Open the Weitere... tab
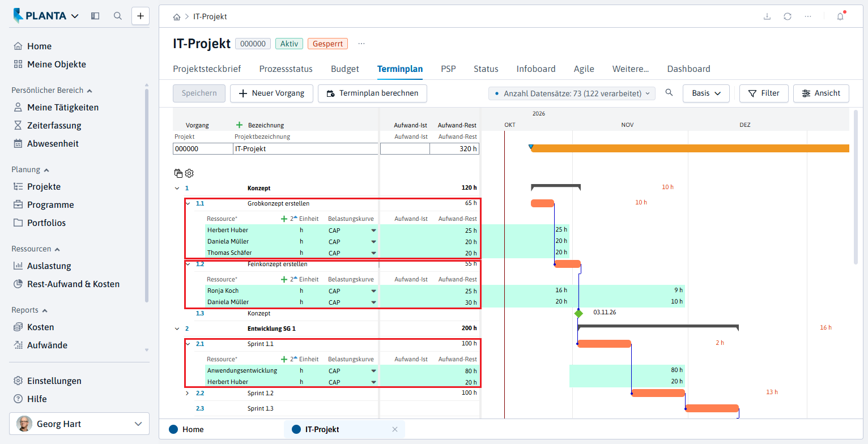This screenshot has width=868, height=444. click(x=631, y=69)
